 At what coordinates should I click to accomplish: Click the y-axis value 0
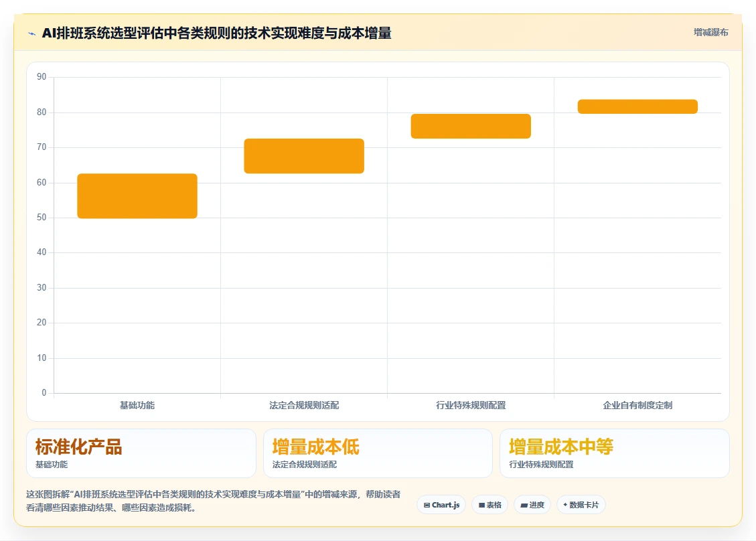[x=44, y=393]
